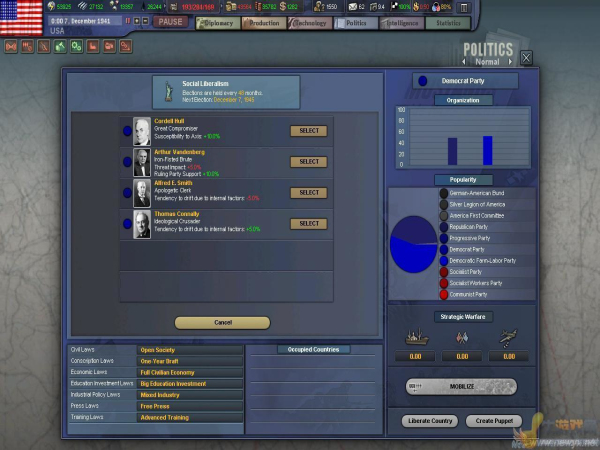Select the green gears map mode icon
The width and height of the screenshot is (600, 450).
(x=77, y=47)
